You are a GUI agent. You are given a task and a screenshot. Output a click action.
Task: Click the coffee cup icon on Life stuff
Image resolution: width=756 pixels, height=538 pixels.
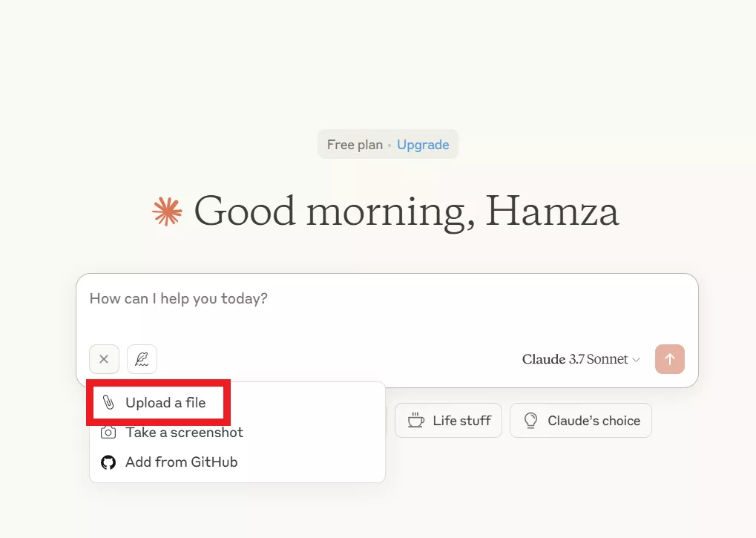[415, 420]
